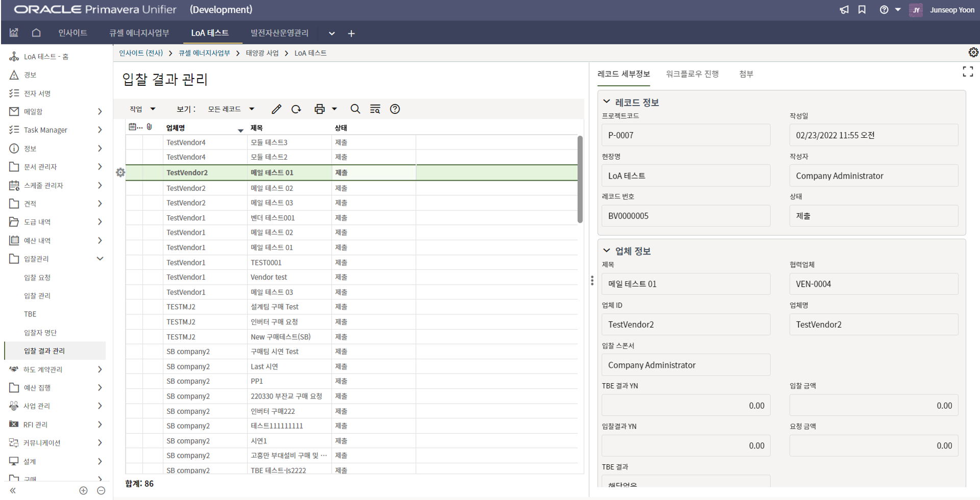Open 입찰자 명단 in sidebar
The image size is (980, 500).
tap(40, 333)
